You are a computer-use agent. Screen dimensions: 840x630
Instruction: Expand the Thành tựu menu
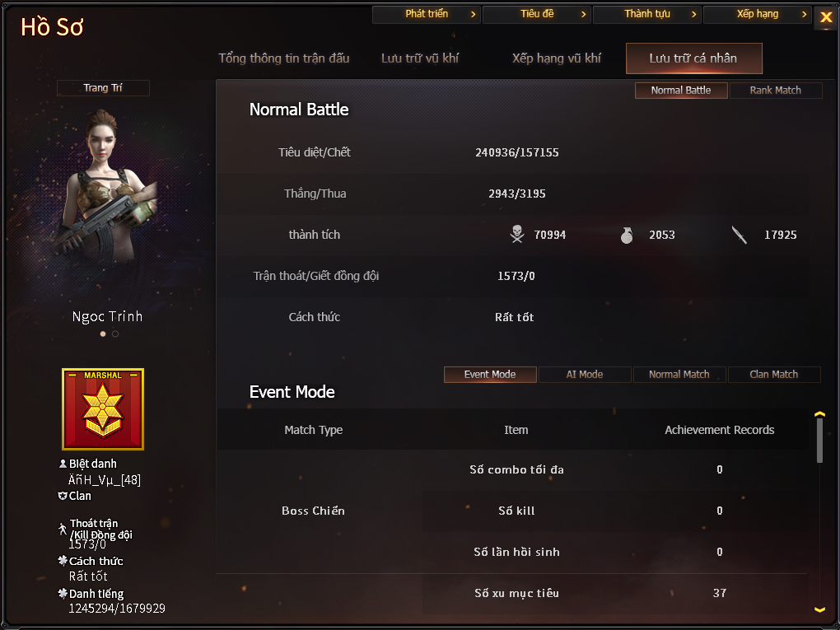tap(647, 15)
